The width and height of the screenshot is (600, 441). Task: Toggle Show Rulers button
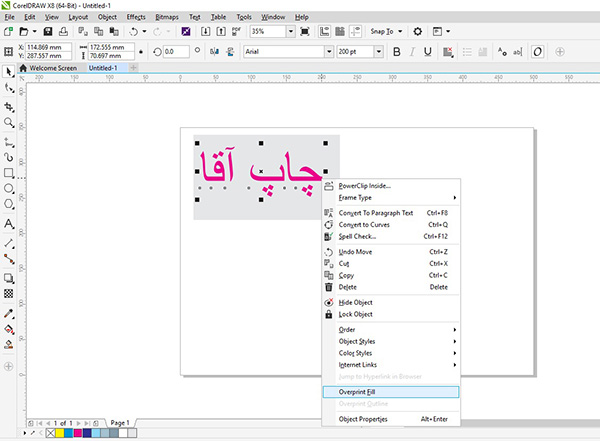click(324, 31)
